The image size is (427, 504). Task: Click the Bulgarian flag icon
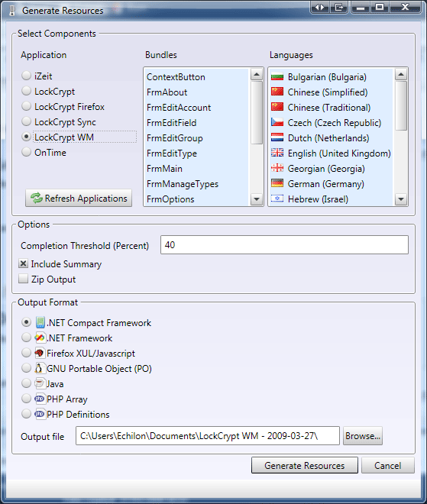point(277,77)
